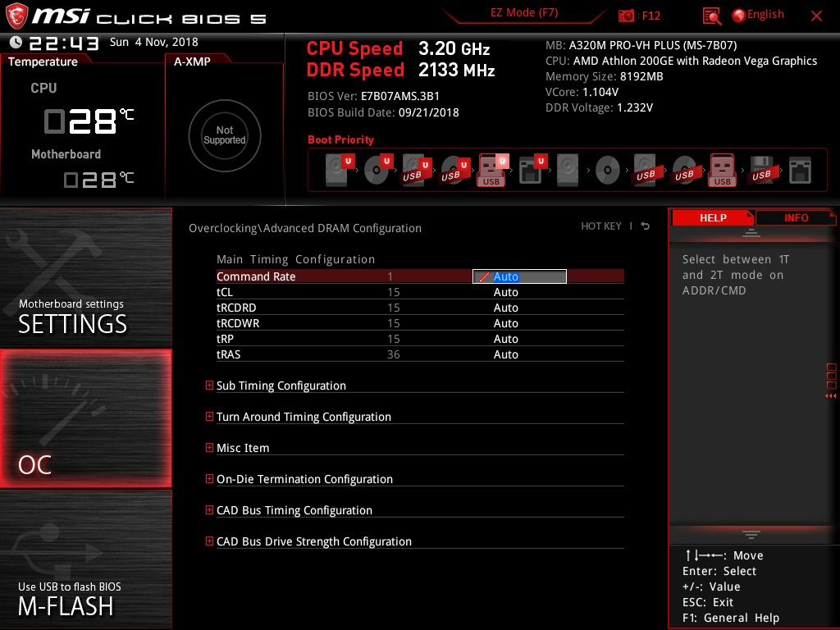Click the Temperature panel tab
This screenshot has height=630, width=840.
tap(43, 62)
